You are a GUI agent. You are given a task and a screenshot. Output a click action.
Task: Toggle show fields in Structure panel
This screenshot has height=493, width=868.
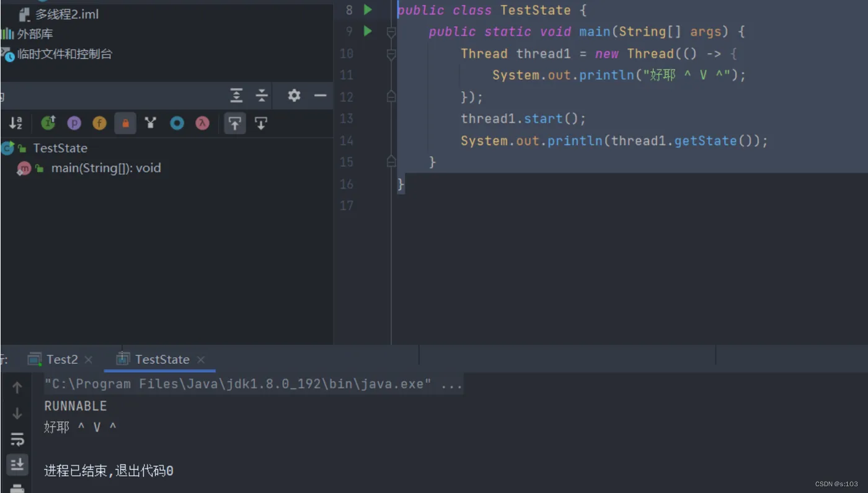[100, 123]
